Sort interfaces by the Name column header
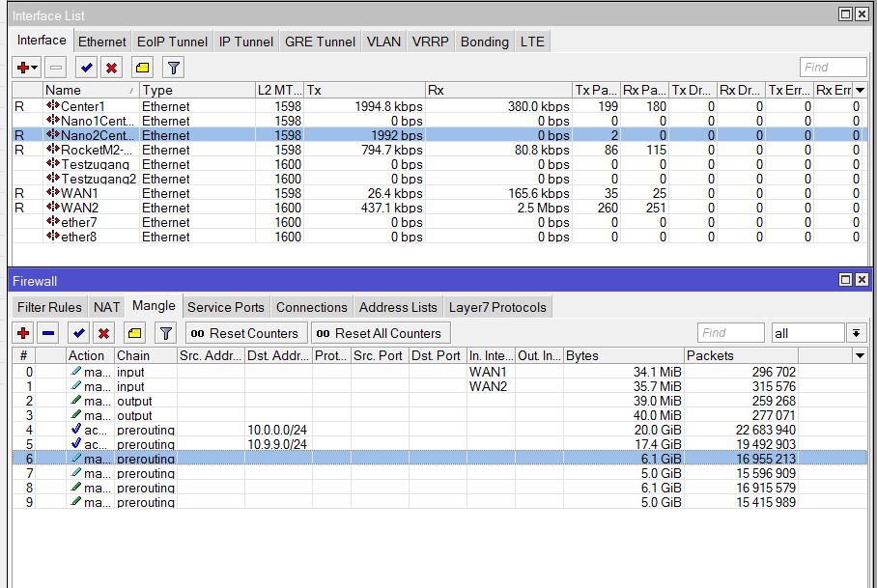The width and height of the screenshot is (877, 588). click(x=91, y=90)
